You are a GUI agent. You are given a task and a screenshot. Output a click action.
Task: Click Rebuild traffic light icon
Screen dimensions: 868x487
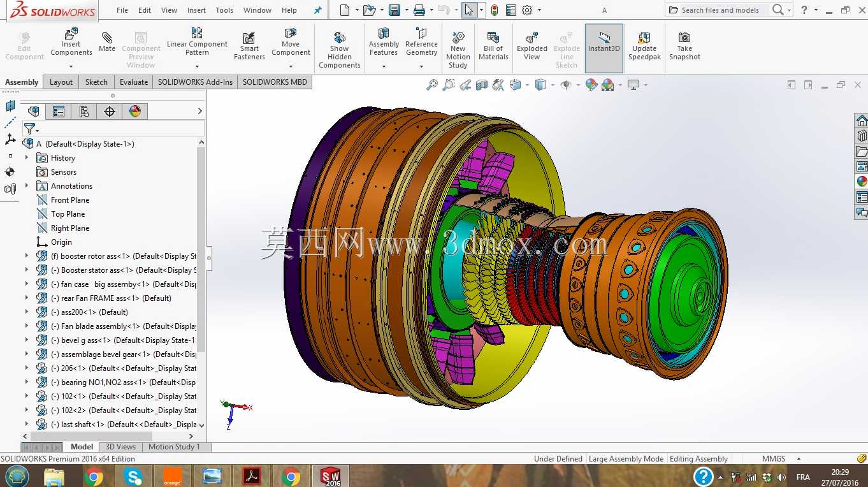[495, 10]
